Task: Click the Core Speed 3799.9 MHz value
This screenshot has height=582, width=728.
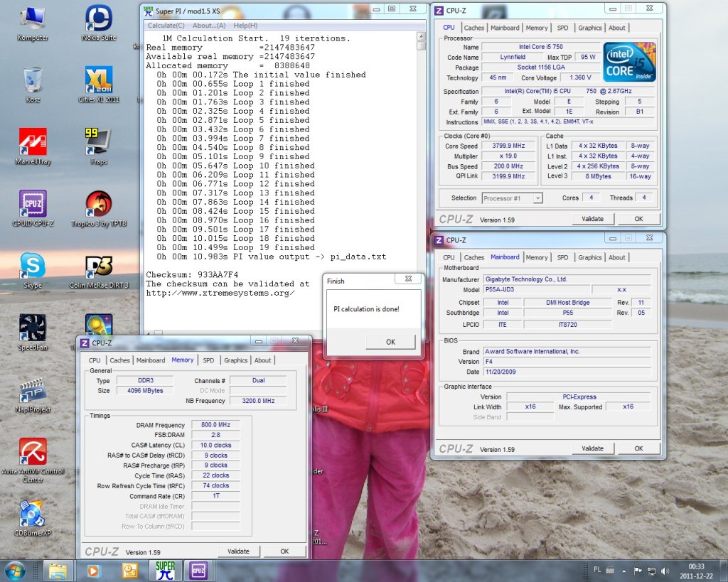Action: coord(508,146)
